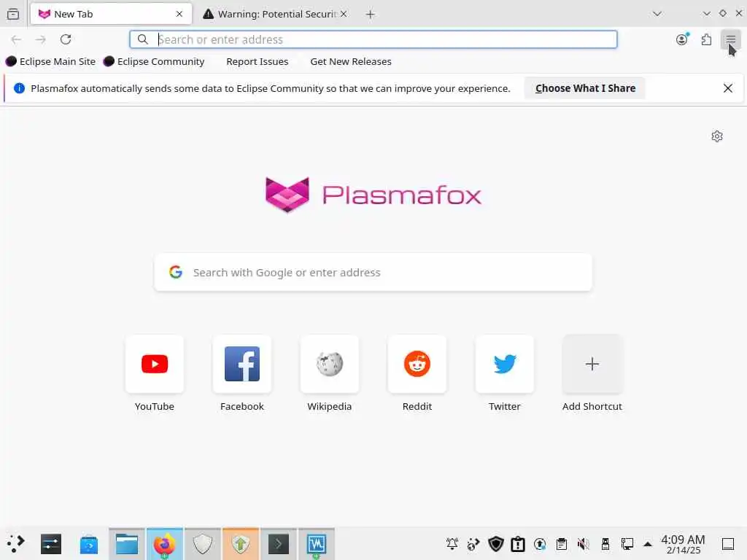Go forward to next page
The height and width of the screenshot is (560, 747).
point(41,39)
